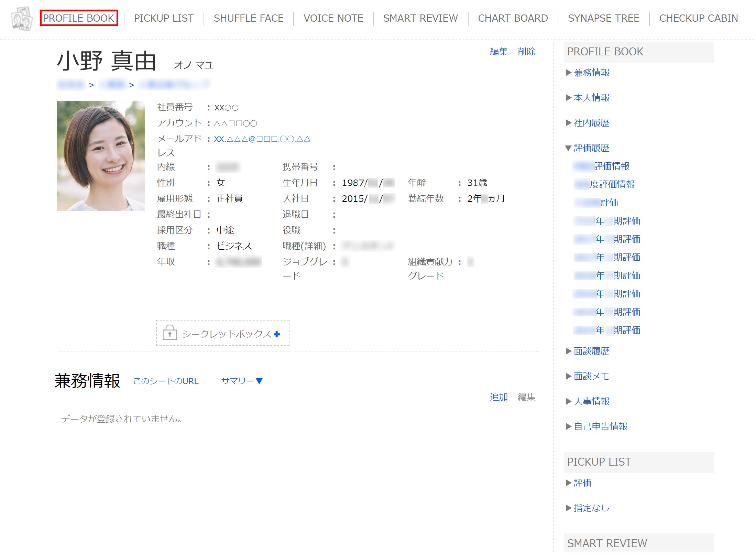Click the シークレットボックス lock icon
Screen dimensions: 756x553
(x=167, y=333)
